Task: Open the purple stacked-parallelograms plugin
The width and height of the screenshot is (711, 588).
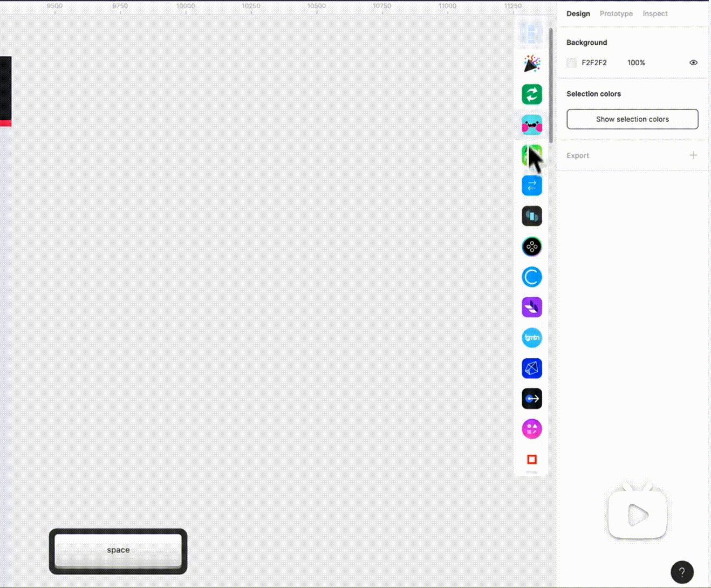Action: tap(532, 307)
